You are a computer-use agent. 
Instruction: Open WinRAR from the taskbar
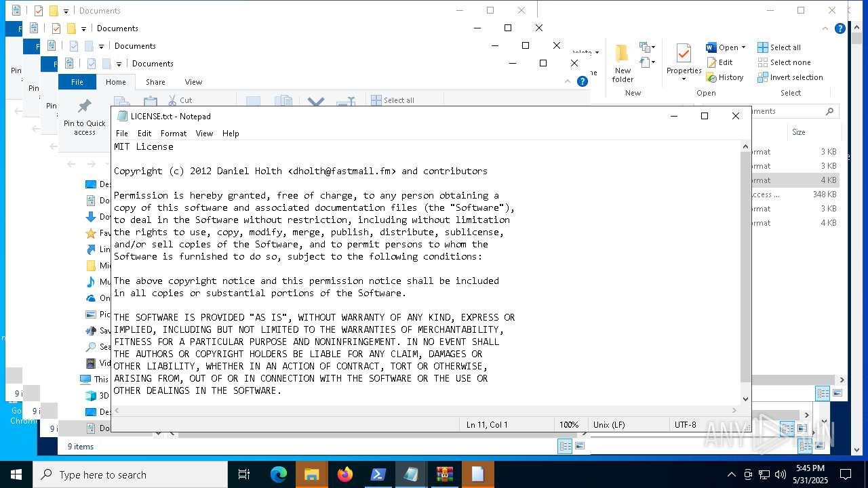pyautogui.click(x=445, y=474)
